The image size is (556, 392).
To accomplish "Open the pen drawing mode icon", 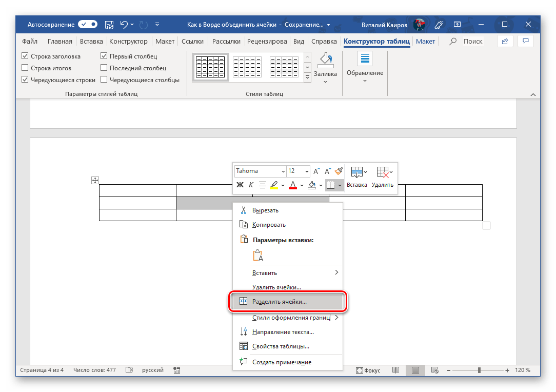I will pos(439,25).
